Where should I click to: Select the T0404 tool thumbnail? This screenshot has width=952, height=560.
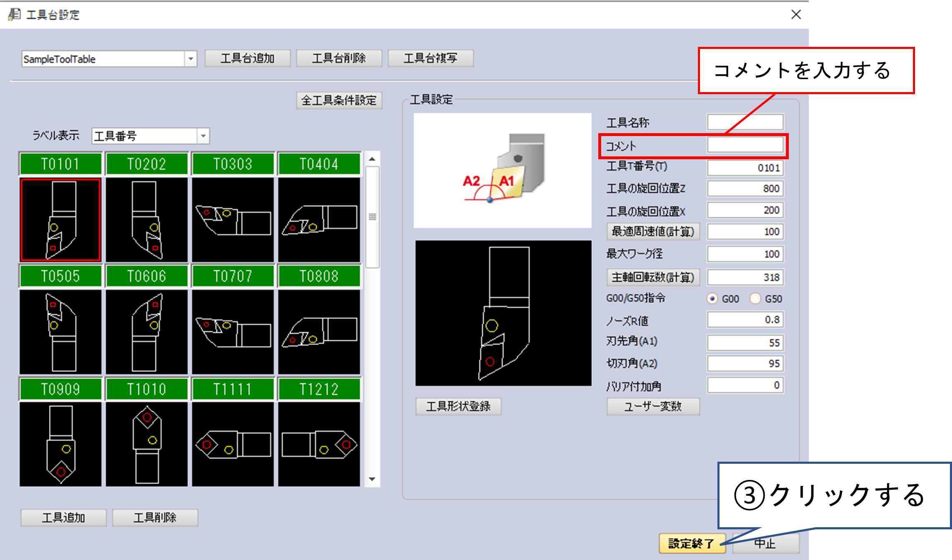click(x=319, y=220)
